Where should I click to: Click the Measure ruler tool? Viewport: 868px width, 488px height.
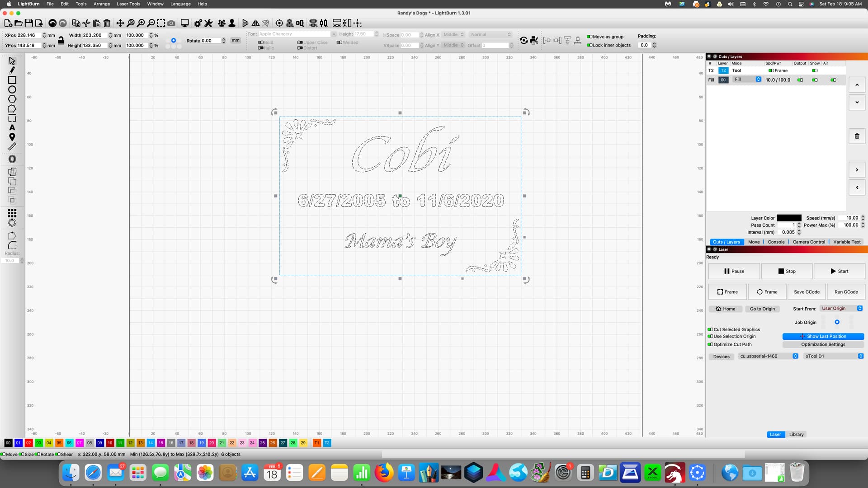[x=12, y=146]
